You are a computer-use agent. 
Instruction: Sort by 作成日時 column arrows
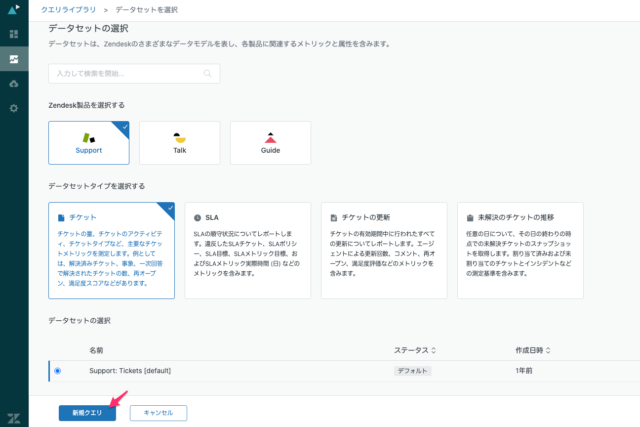point(548,350)
